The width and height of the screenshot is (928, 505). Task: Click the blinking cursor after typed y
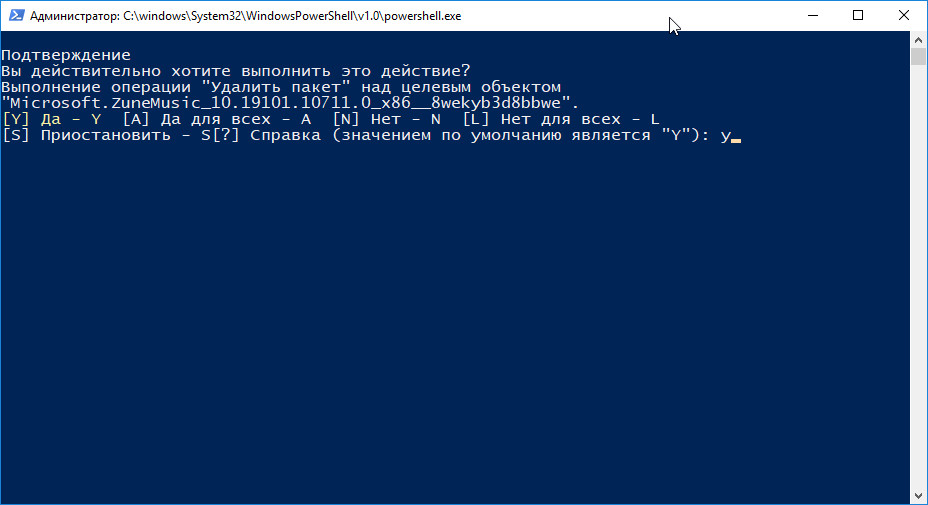pos(736,141)
